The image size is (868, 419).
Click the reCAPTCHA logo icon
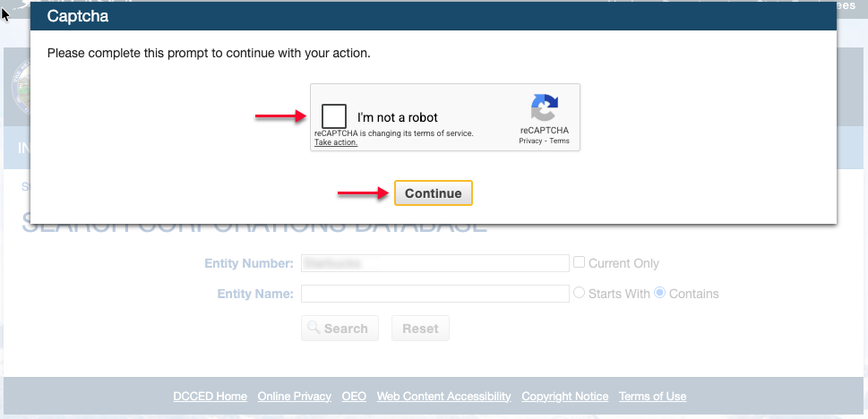click(544, 107)
